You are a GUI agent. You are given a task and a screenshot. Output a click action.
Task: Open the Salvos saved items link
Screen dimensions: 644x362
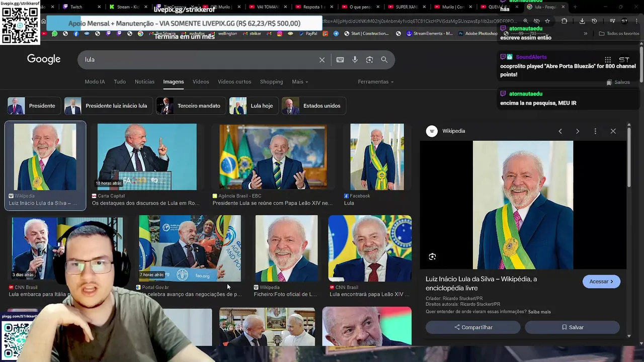click(618, 82)
